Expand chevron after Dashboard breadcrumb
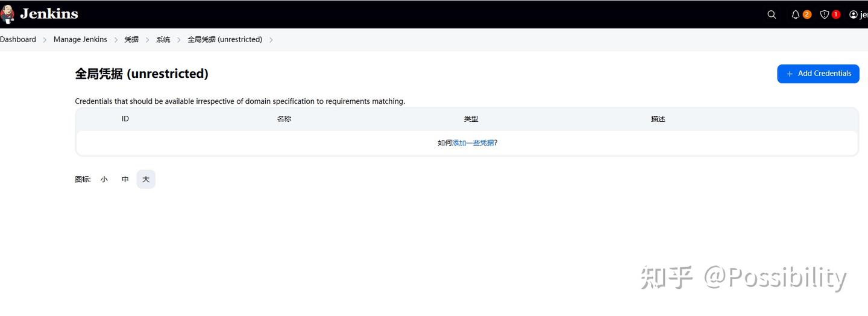Viewport: 868px width, 316px height. click(45, 40)
